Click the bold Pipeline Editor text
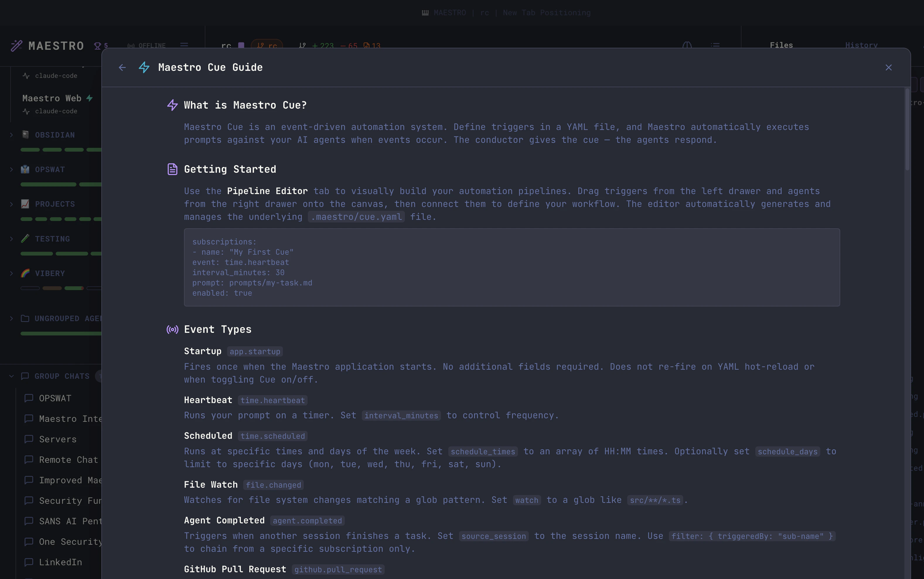Screen dimensions: 924x579 (267, 191)
